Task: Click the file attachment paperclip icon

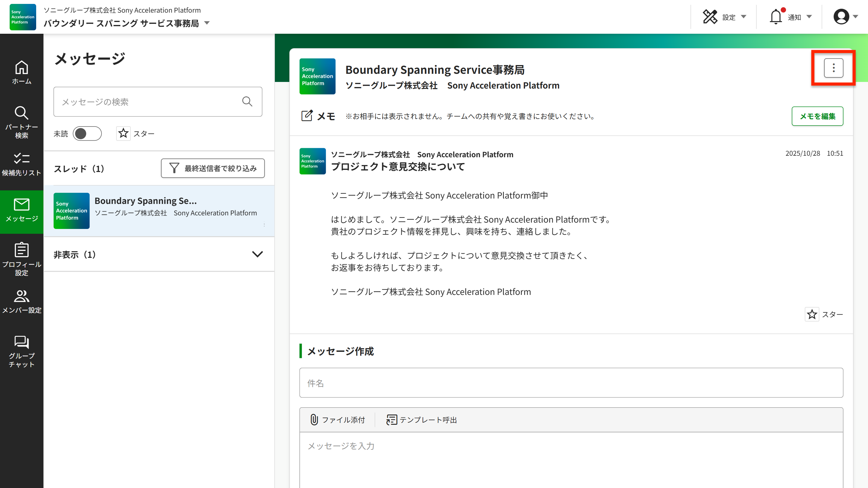Action: coord(314,420)
